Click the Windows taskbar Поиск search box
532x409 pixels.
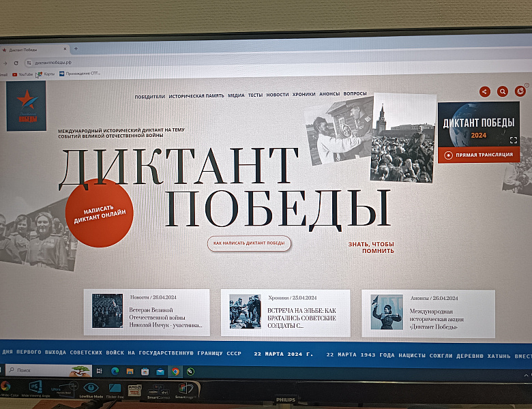(49, 370)
